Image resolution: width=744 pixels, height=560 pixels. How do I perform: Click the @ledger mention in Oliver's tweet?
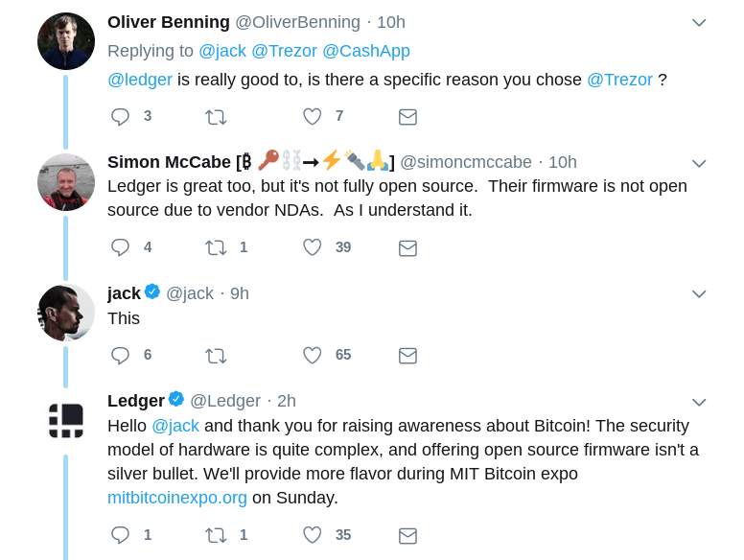click(x=140, y=80)
